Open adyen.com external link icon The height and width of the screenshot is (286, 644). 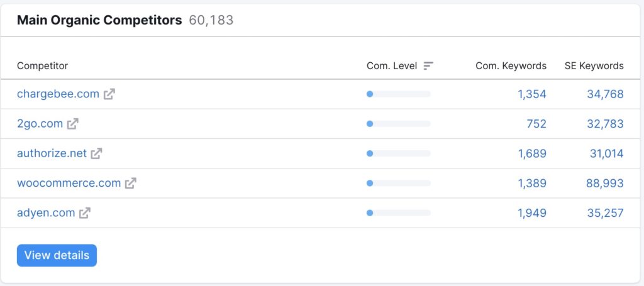(85, 213)
